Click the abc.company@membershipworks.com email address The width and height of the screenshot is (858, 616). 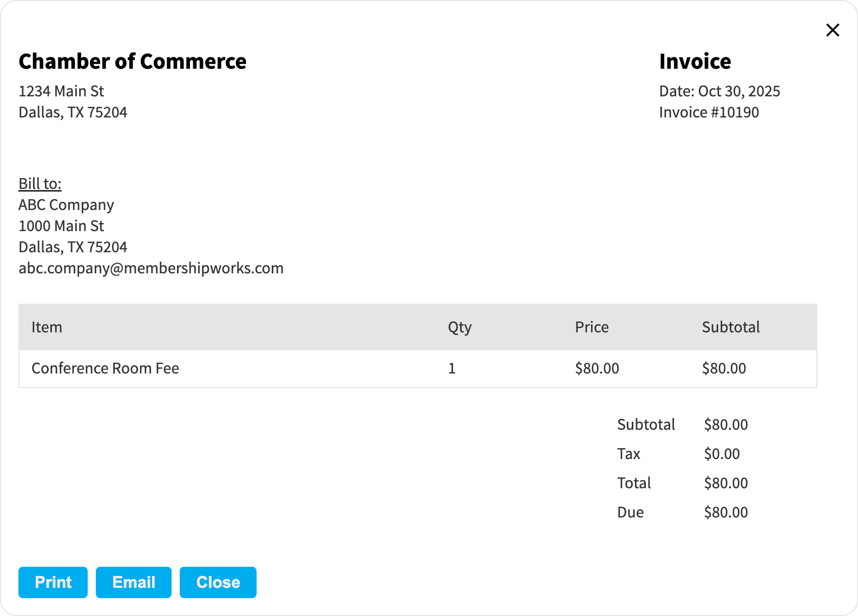pos(151,268)
